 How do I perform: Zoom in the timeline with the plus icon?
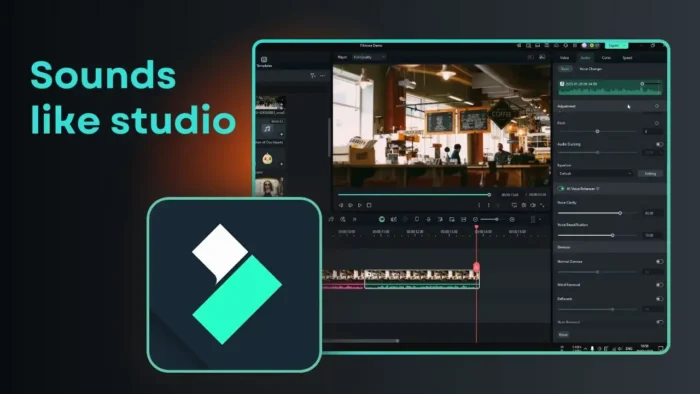pos(512,219)
